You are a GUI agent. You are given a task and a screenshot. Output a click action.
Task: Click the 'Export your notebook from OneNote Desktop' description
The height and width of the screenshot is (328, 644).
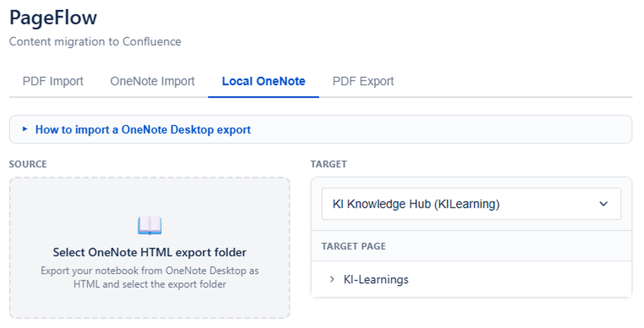pos(150,278)
